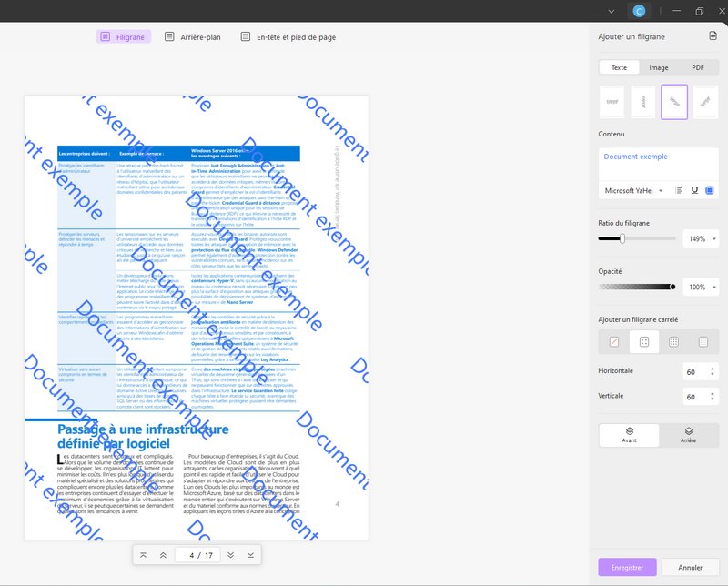Viewport: 728px width, 586px height.
Task: Go to the first page
Action: click(144, 555)
